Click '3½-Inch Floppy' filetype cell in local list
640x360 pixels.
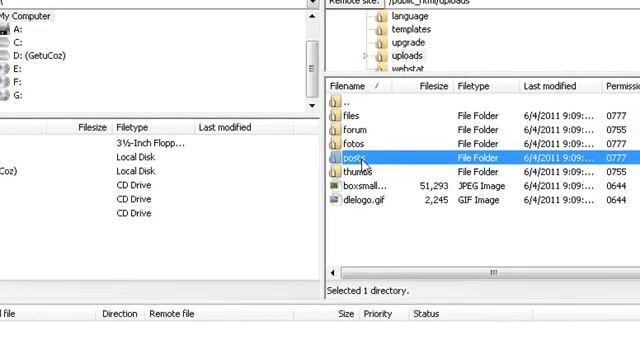pyautogui.click(x=150, y=143)
